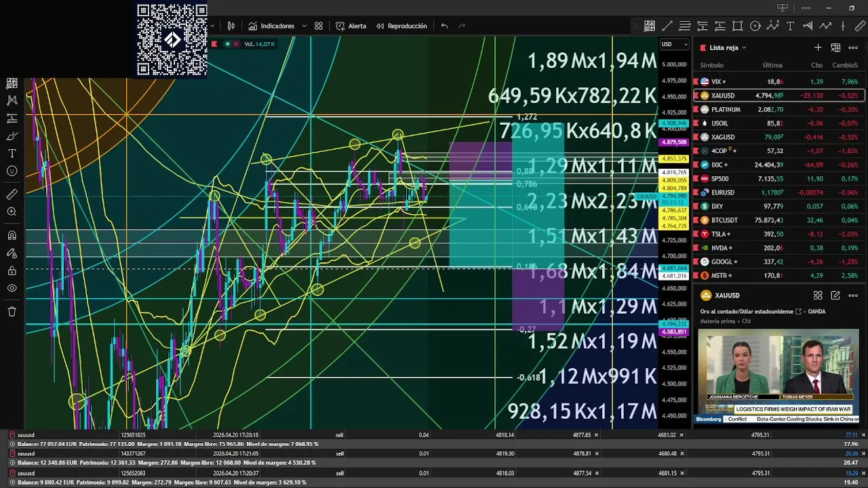The image size is (868, 488).
Task: Click the red flag next to Vol legend
Action: [214, 44]
